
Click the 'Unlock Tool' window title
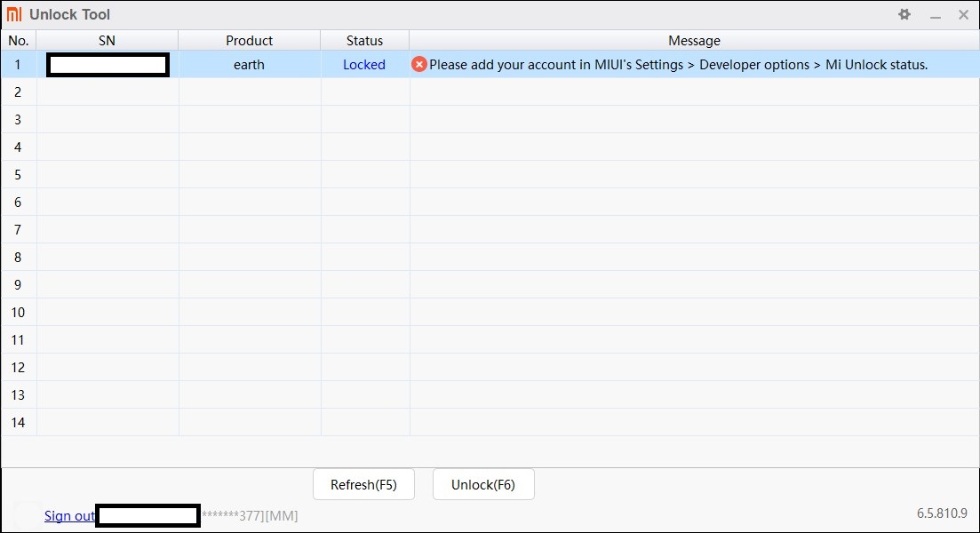pos(69,14)
